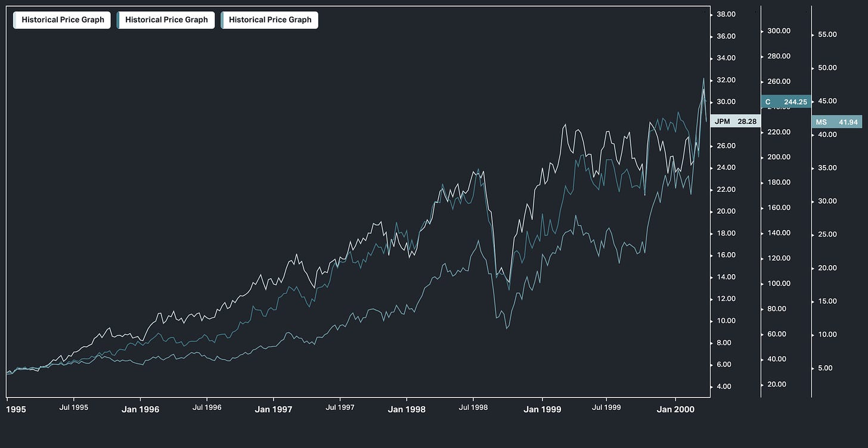Click the '45.00' axis value

pos(827,101)
